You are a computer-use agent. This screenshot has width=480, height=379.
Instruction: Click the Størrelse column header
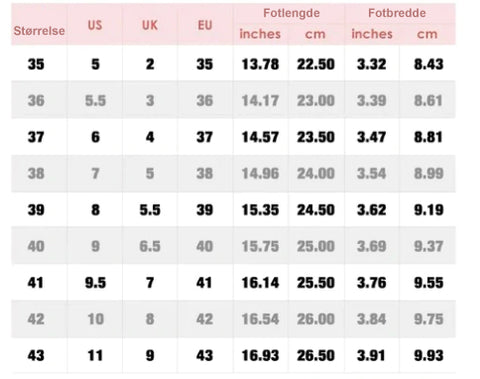coord(39,31)
